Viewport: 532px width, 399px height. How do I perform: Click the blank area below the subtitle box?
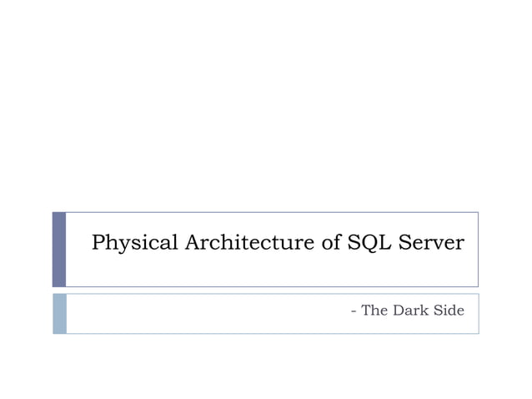267,367
